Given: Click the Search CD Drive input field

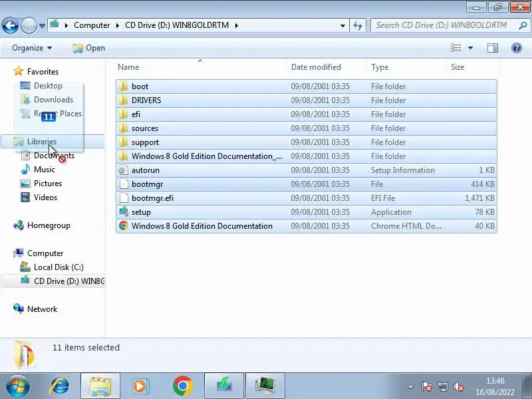Looking at the screenshot, I should point(444,25).
